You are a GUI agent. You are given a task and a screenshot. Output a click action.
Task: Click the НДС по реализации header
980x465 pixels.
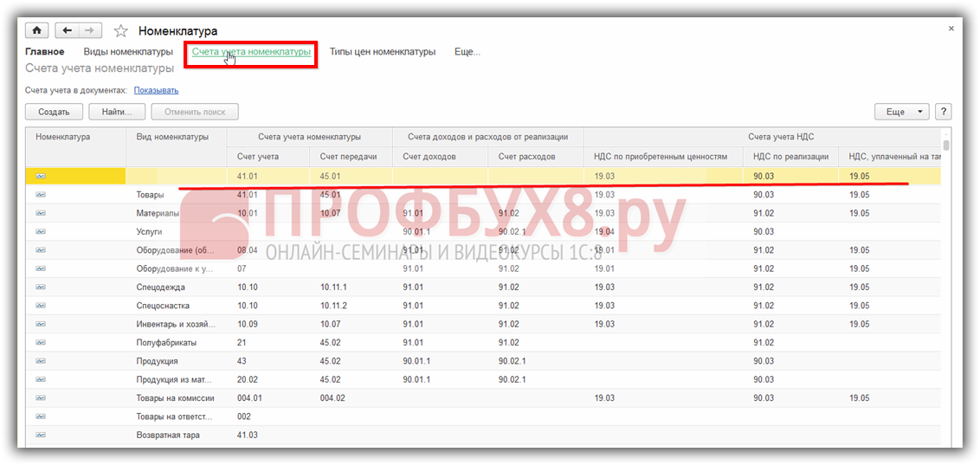791,156
